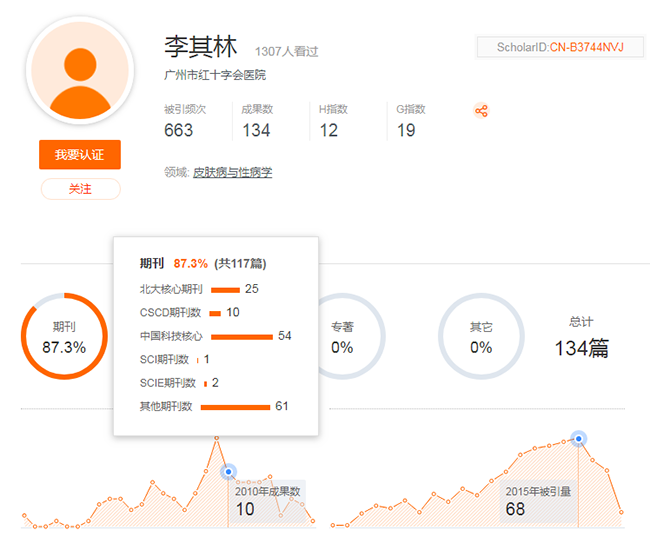The height and width of the screenshot is (537, 650).
Task: Click the 成果数 134 statistic
Action: pyautogui.click(x=256, y=122)
